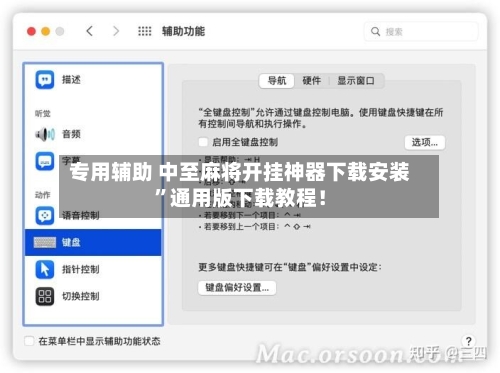Select the 指针控制 label in sidebar
The width and height of the screenshot is (500, 373).
[x=81, y=269]
